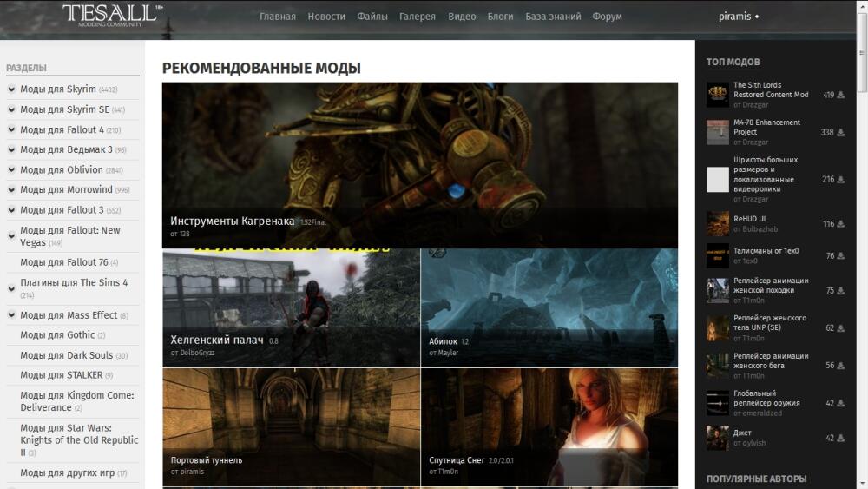The height and width of the screenshot is (489, 868).
Task: Open Новости in top navigation
Action: [x=326, y=17]
